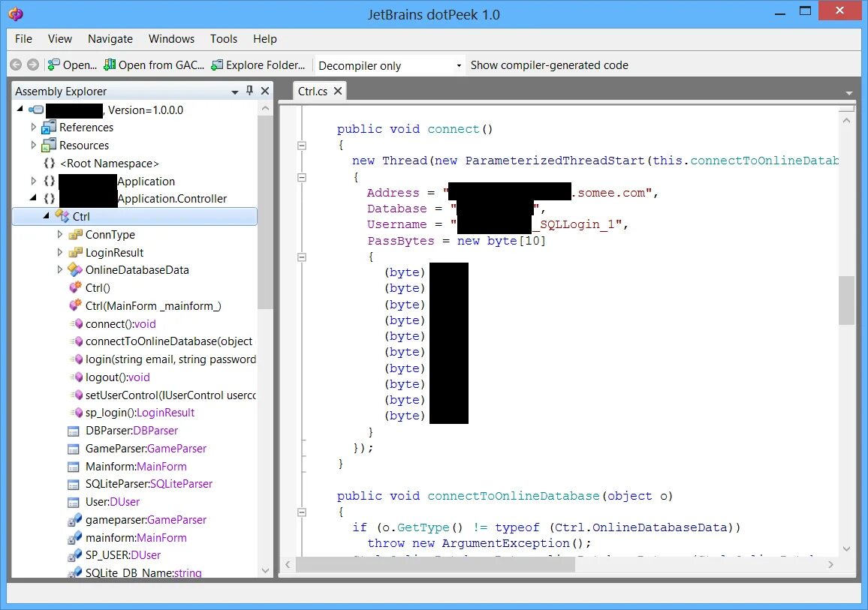Select connectToOnlineDatabase(object method in tree
Screen dimensions: 868x610
coord(169,342)
